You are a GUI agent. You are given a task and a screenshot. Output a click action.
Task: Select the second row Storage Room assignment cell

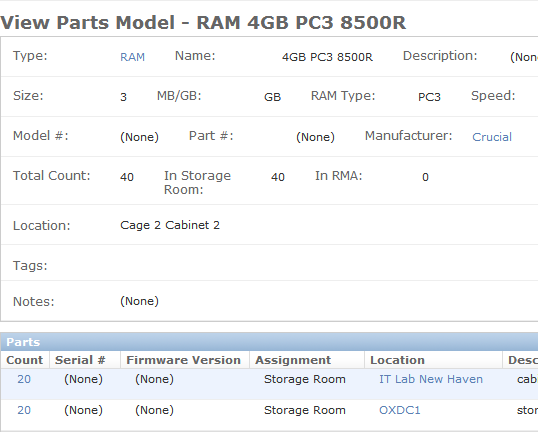point(304,410)
